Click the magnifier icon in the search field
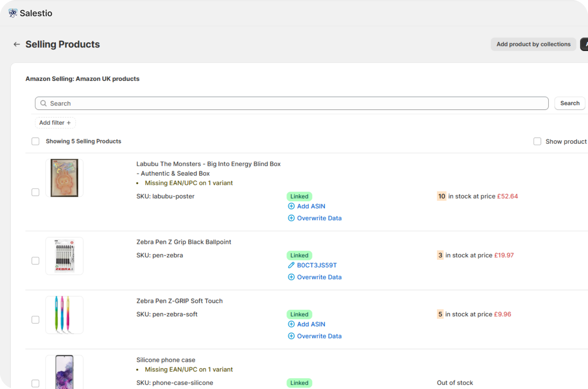 43,103
